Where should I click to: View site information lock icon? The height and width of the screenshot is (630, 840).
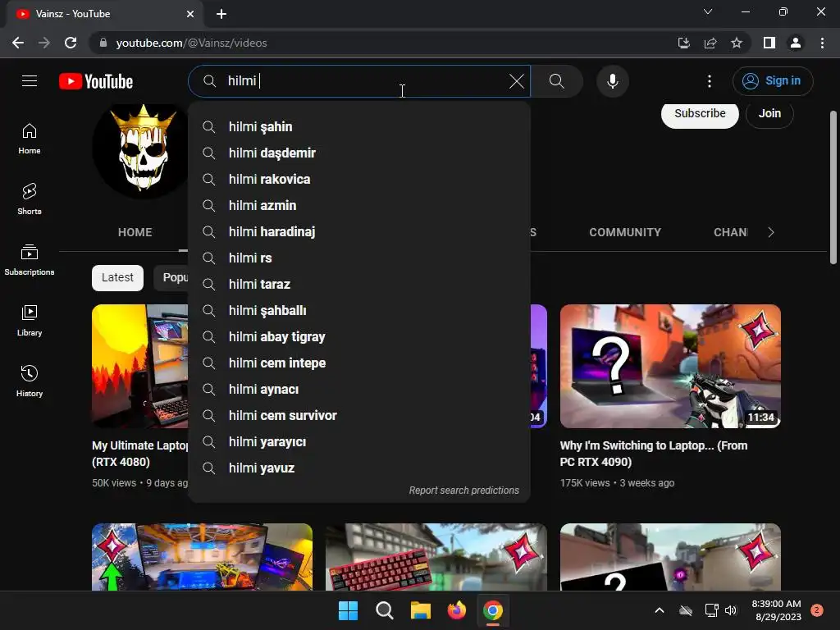103,43
